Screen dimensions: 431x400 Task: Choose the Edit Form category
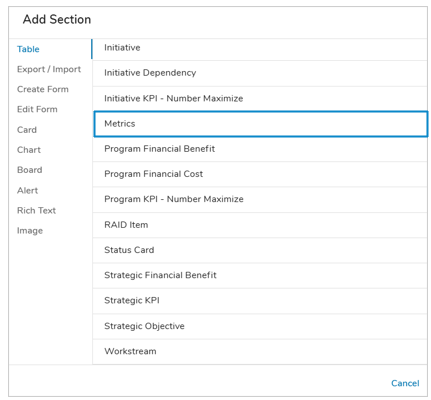tap(37, 109)
